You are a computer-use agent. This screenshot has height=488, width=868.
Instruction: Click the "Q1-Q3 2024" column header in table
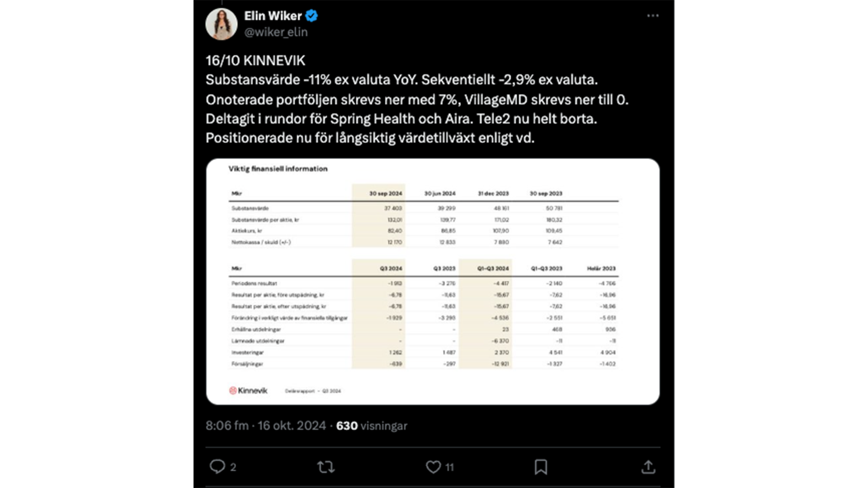(493, 268)
